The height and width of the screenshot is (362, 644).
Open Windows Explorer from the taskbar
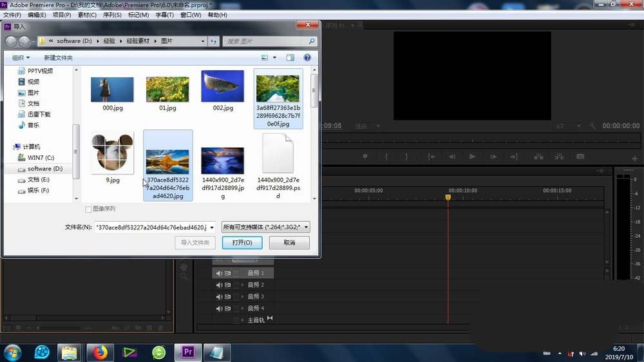coord(70,352)
